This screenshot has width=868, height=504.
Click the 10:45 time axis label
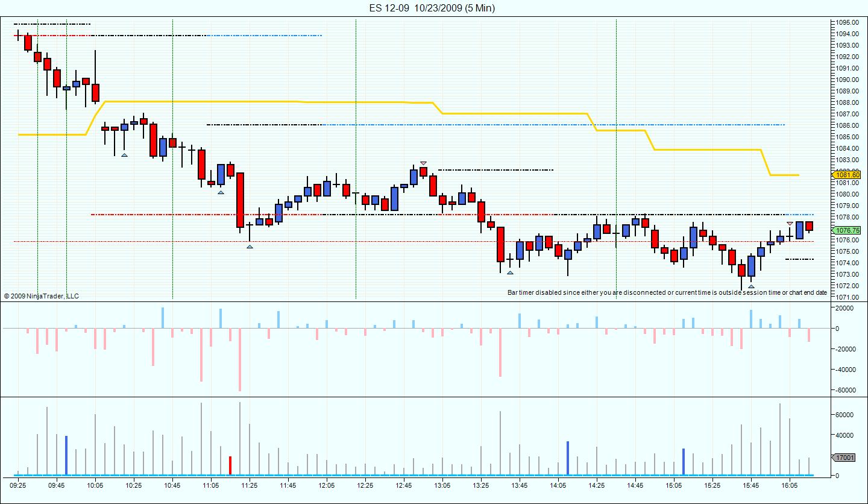pos(172,485)
